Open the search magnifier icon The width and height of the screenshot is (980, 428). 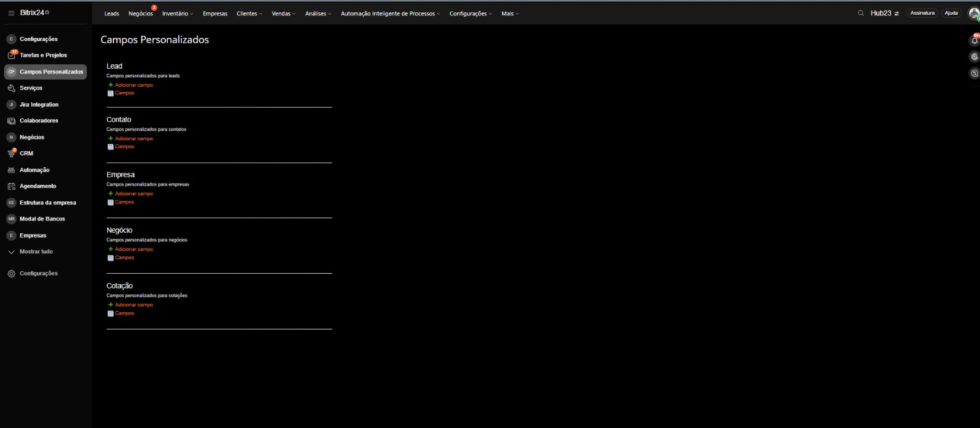click(x=861, y=13)
